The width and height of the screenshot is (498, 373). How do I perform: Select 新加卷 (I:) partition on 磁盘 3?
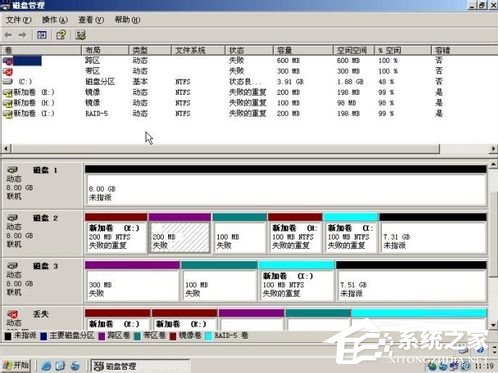click(296, 281)
